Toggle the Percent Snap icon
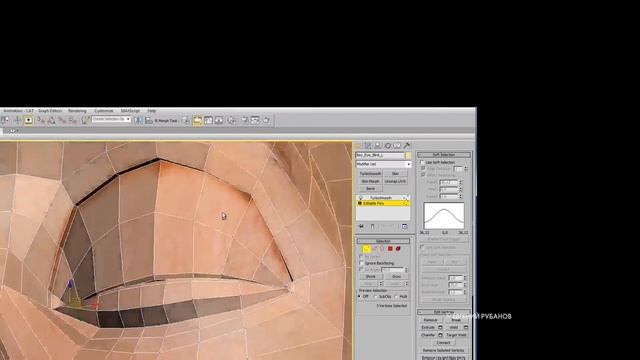 62,120
